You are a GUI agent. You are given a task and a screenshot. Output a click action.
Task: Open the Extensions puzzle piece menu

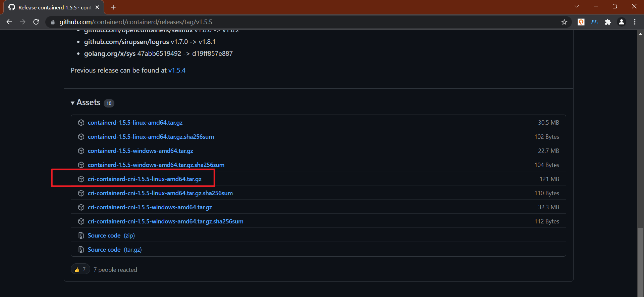608,22
